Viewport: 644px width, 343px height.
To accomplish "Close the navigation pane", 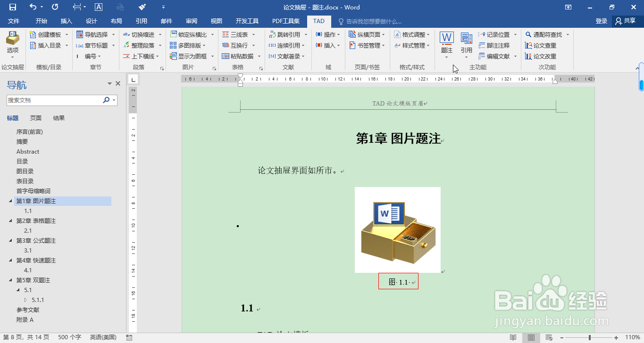I will pyautogui.click(x=118, y=83).
